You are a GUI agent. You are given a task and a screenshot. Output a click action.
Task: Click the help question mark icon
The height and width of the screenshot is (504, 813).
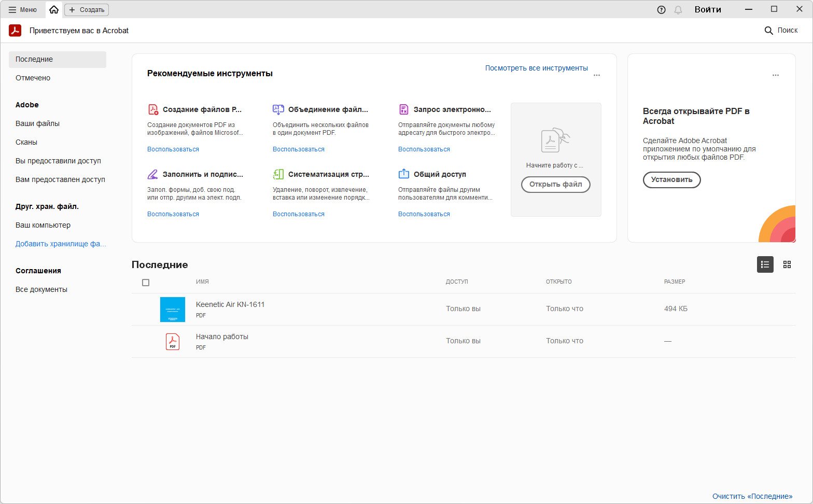click(661, 10)
